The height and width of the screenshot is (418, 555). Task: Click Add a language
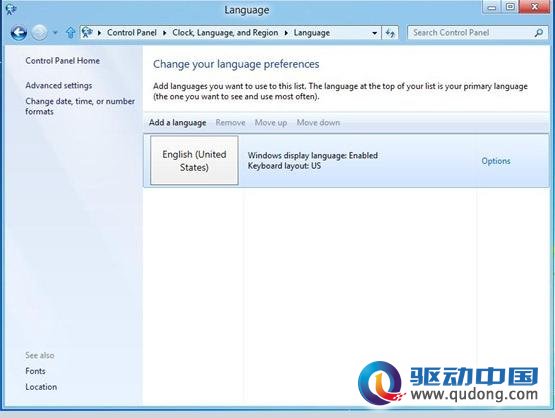(x=178, y=122)
